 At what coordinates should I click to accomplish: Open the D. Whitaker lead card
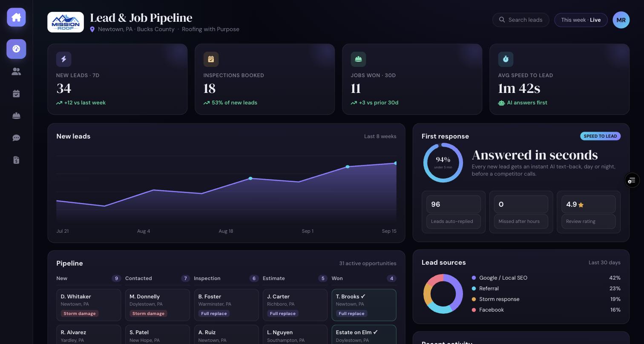89,305
